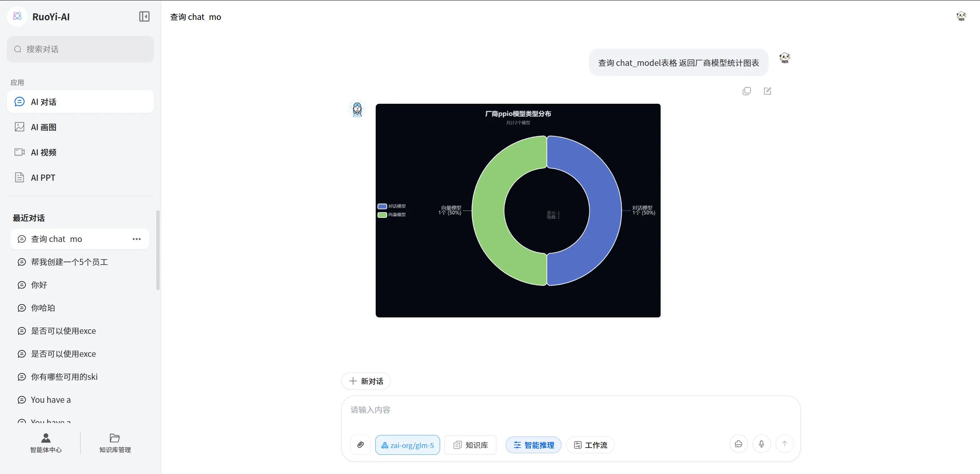Toggle 向量模型 legend series visibility

[x=391, y=215]
